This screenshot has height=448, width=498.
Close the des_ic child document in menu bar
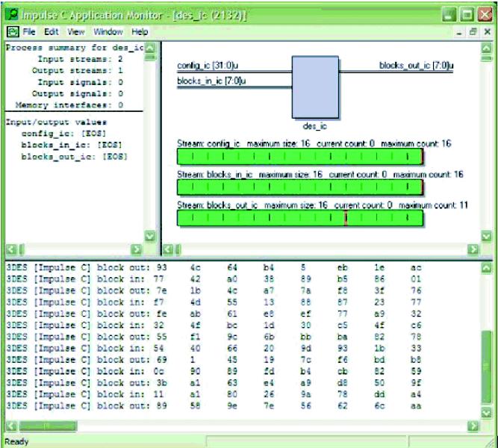click(x=487, y=32)
